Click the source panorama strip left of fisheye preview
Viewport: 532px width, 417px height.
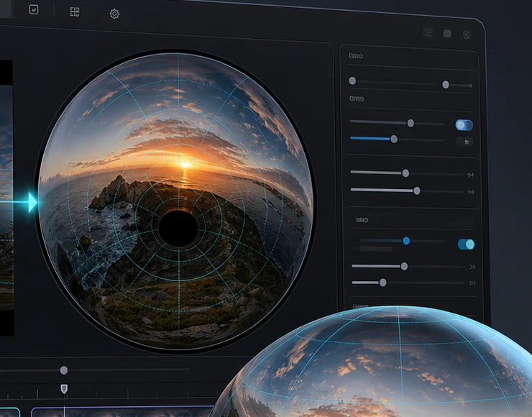6,198
